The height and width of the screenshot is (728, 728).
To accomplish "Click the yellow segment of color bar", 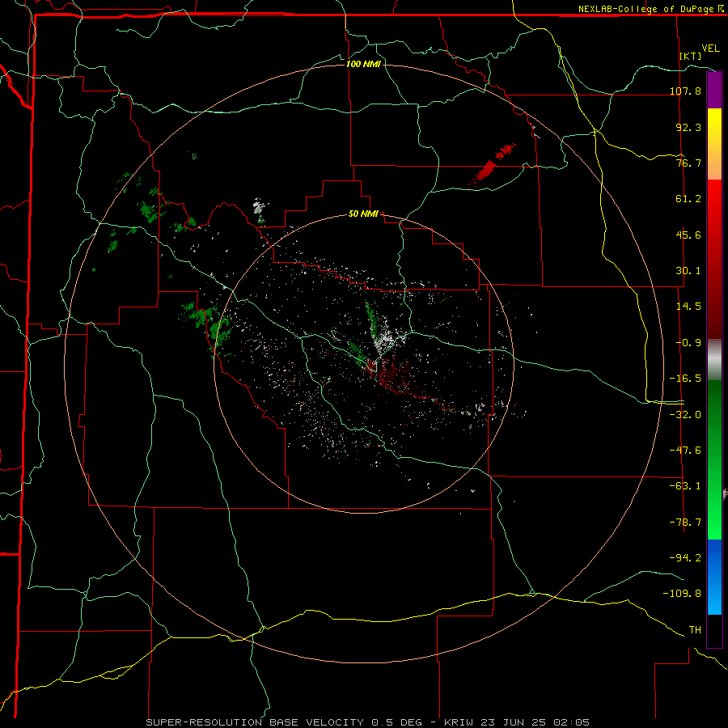I will coord(714,144).
